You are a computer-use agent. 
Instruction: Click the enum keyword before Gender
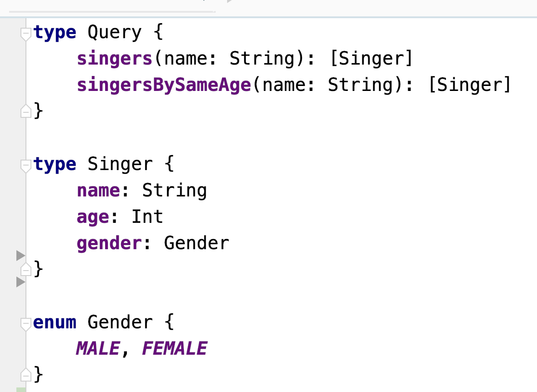pos(55,322)
